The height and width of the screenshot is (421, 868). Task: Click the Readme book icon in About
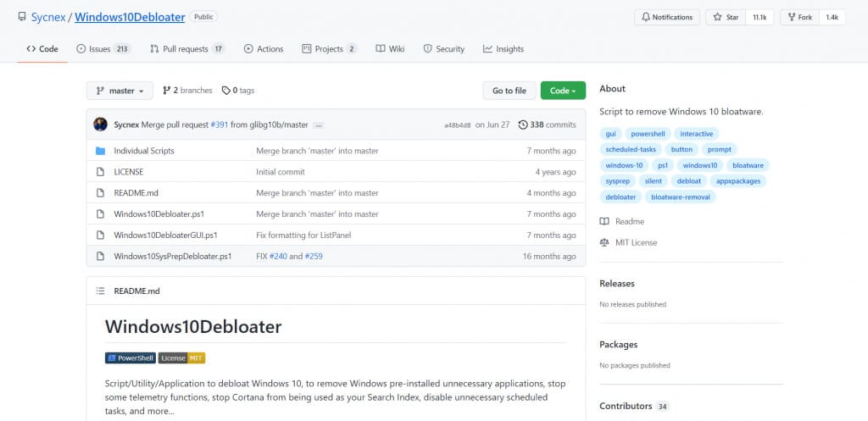pos(604,221)
